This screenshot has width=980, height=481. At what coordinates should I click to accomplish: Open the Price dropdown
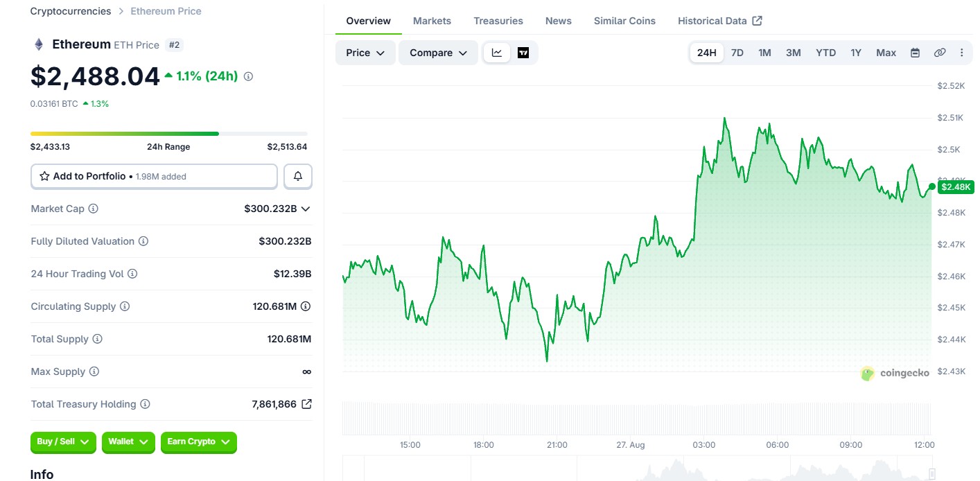click(x=365, y=53)
